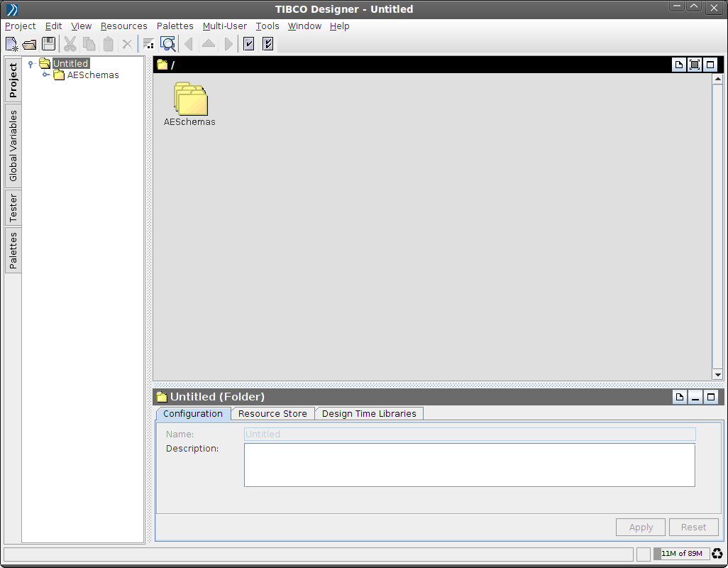Open a project using the folder toolbar icon

pos(30,44)
